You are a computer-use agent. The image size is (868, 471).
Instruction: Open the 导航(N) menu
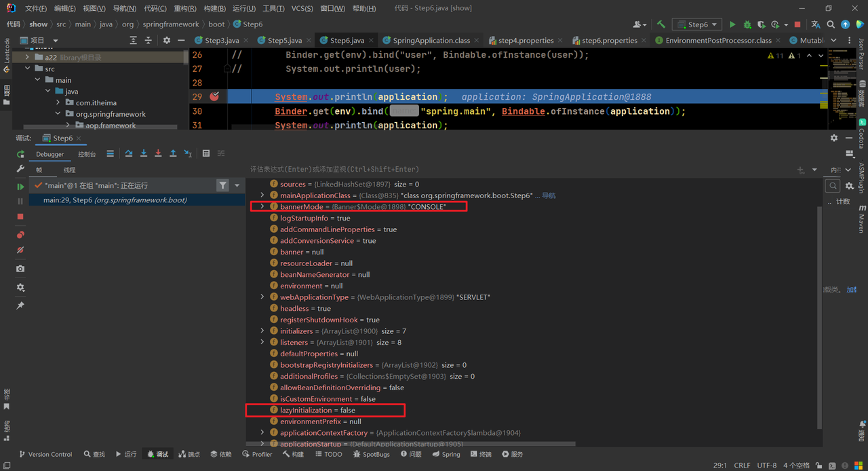(x=124, y=8)
